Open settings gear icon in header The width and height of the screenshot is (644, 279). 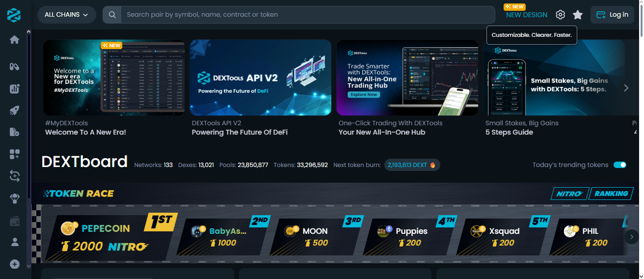click(560, 15)
